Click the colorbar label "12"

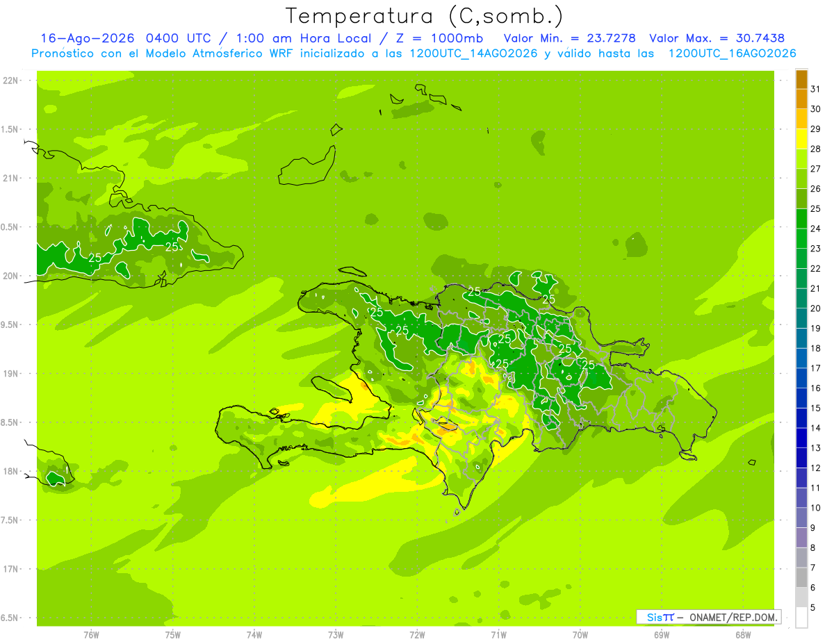point(816,468)
